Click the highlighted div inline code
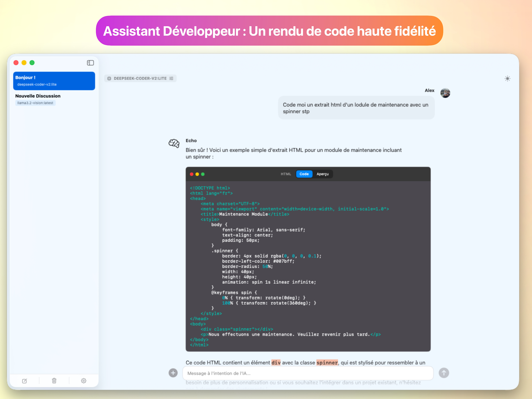This screenshot has width=532, height=399. tap(276, 363)
